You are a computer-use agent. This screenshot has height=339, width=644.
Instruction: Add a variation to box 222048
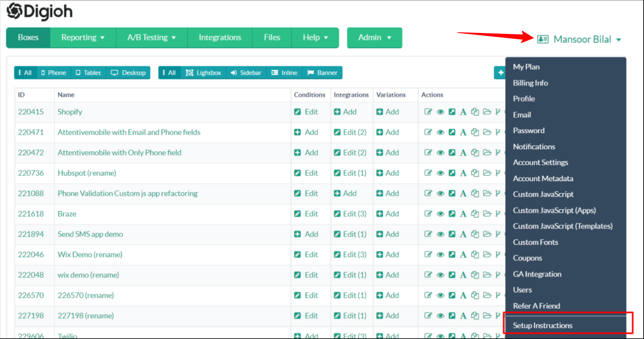388,275
